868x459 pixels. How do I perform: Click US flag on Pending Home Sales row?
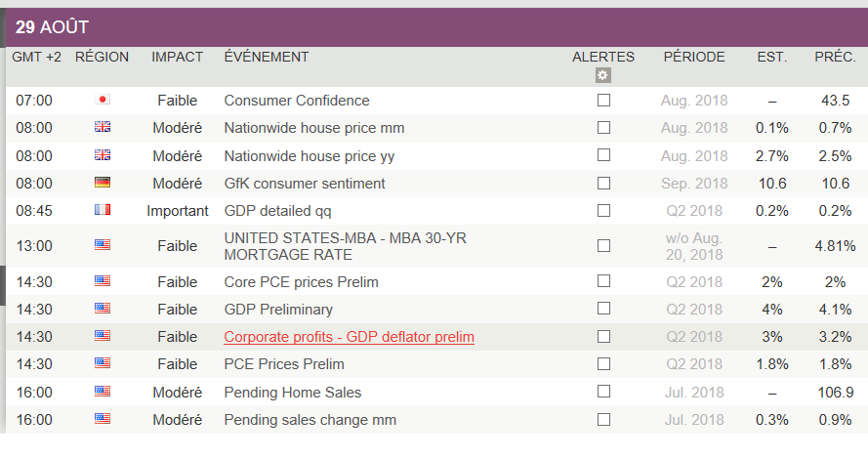click(103, 392)
